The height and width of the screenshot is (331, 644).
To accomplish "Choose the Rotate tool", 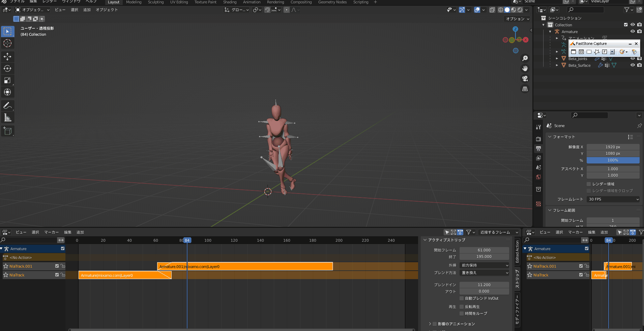I will [x=7, y=68].
